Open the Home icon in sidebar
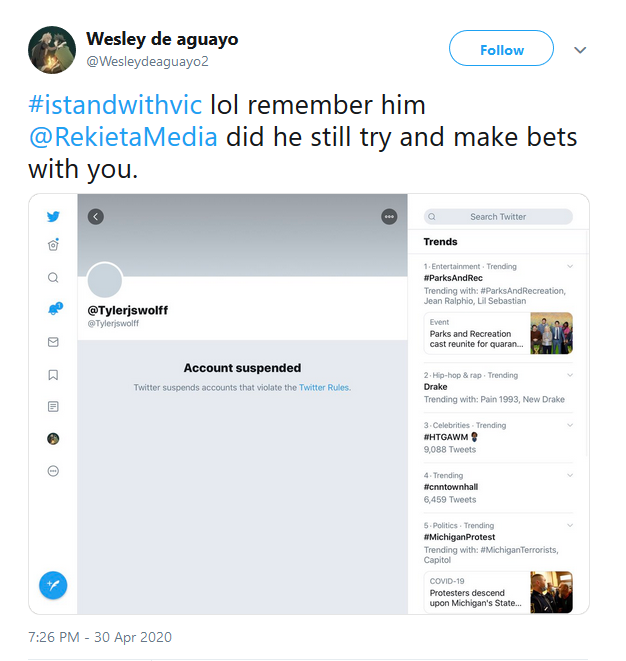The width and height of the screenshot is (626, 661). [53, 245]
